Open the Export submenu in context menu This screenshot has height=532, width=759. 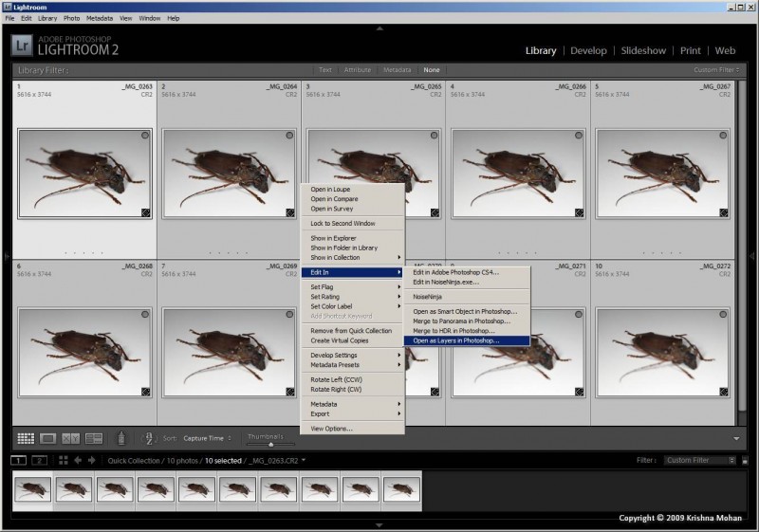point(352,414)
